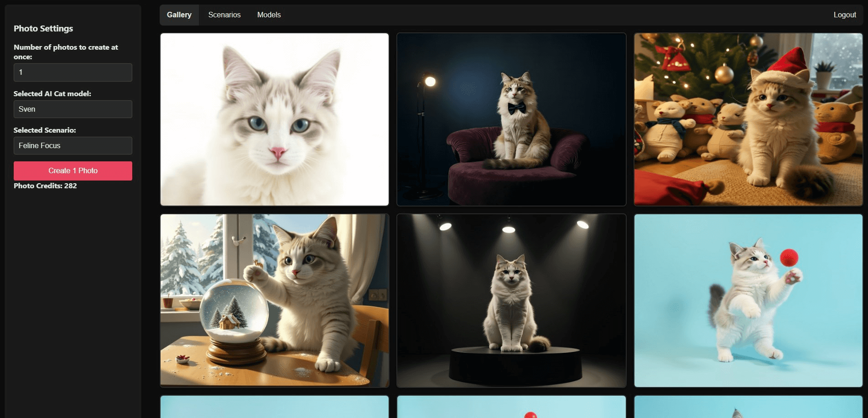Image resolution: width=868 pixels, height=418 pixels.
Task: Open the Models tab
Action: click(x=269, y=15)
